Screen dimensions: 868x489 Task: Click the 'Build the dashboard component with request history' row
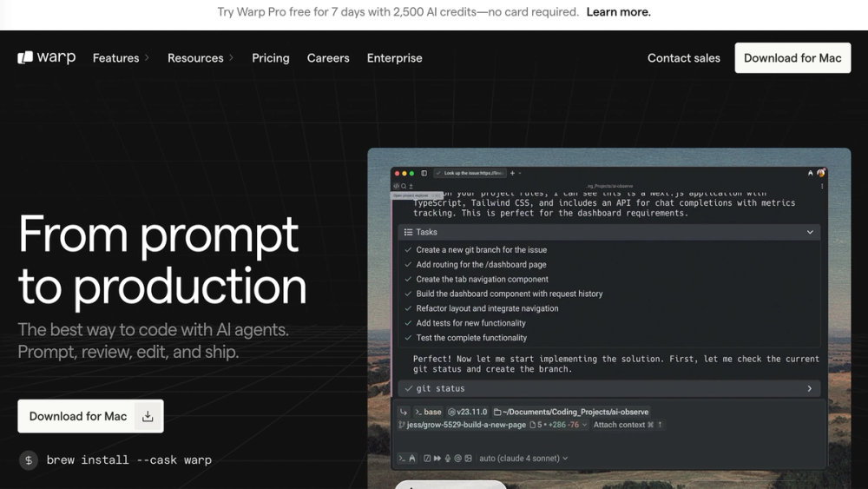pos(608,294)
